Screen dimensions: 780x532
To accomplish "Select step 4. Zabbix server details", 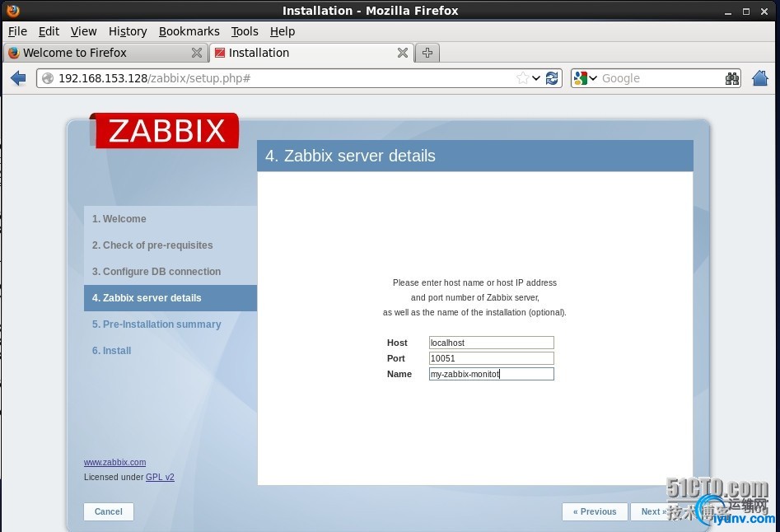I will (x=170, y=298).
